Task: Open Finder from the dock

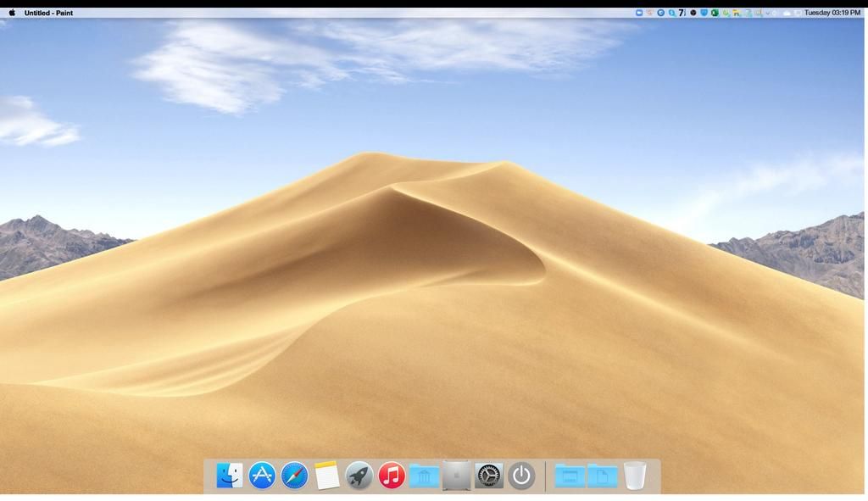Action: coord(229,475)
